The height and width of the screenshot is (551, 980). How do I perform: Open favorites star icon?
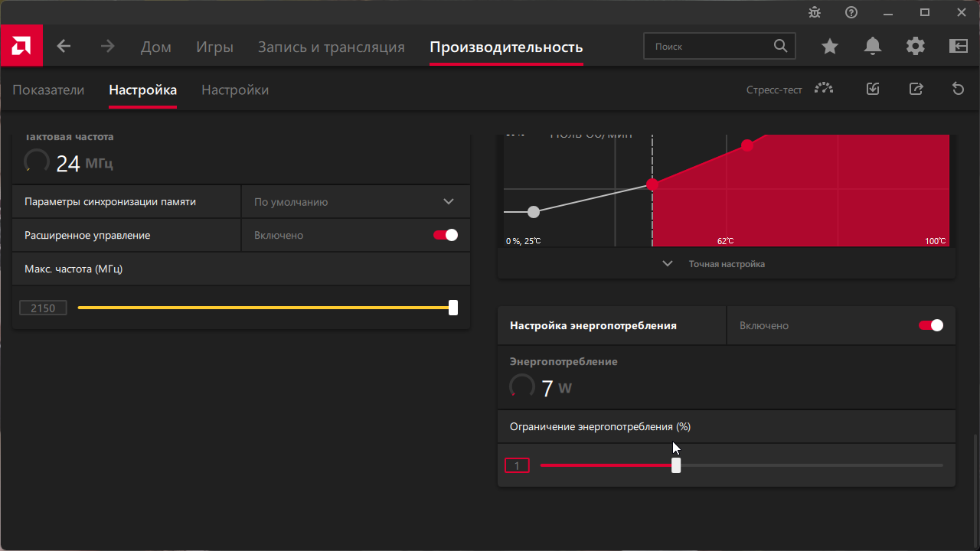[830, 47]
